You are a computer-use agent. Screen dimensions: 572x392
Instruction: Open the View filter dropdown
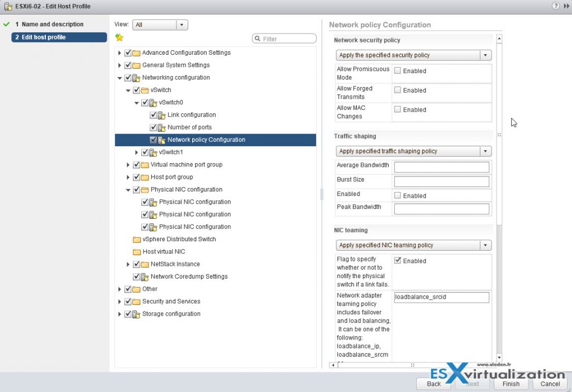click(182, 25)
